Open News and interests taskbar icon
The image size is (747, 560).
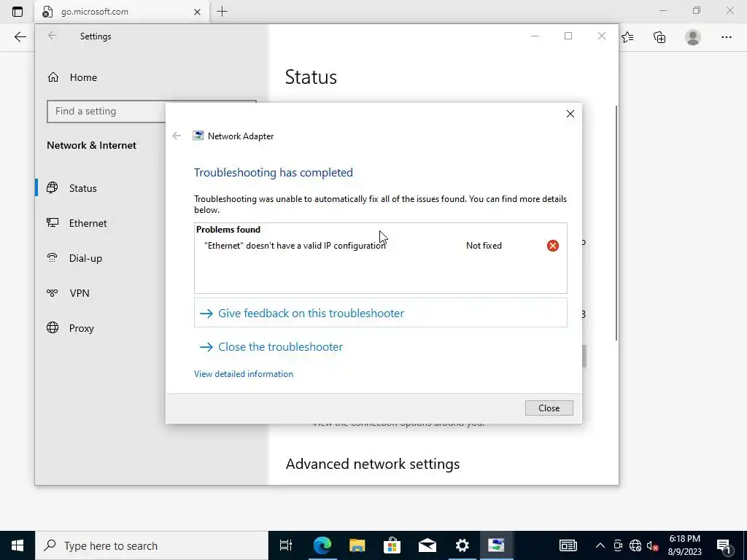click(568, 545)
